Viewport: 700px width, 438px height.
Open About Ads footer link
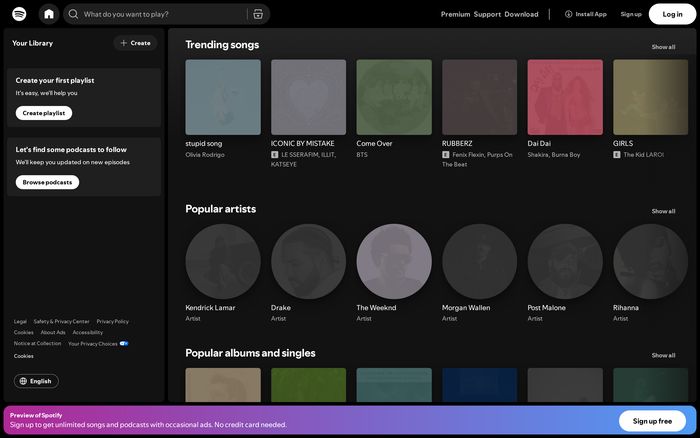[x=53, y=332]
